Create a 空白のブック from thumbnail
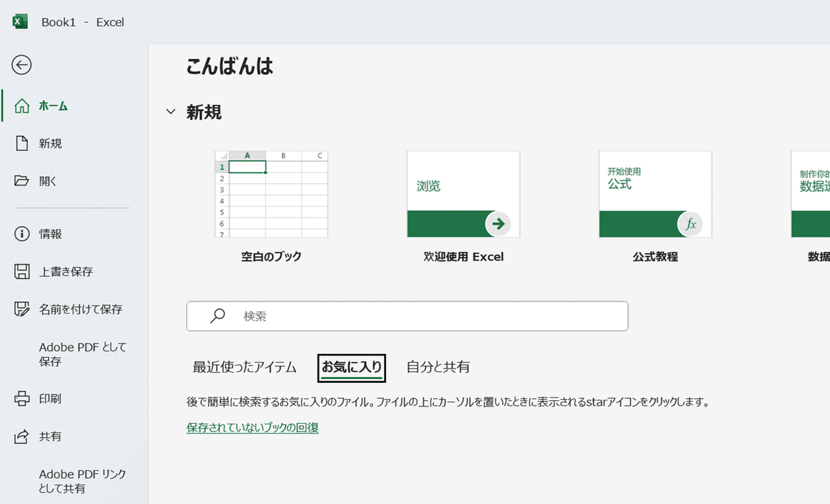 pos(271,194)
